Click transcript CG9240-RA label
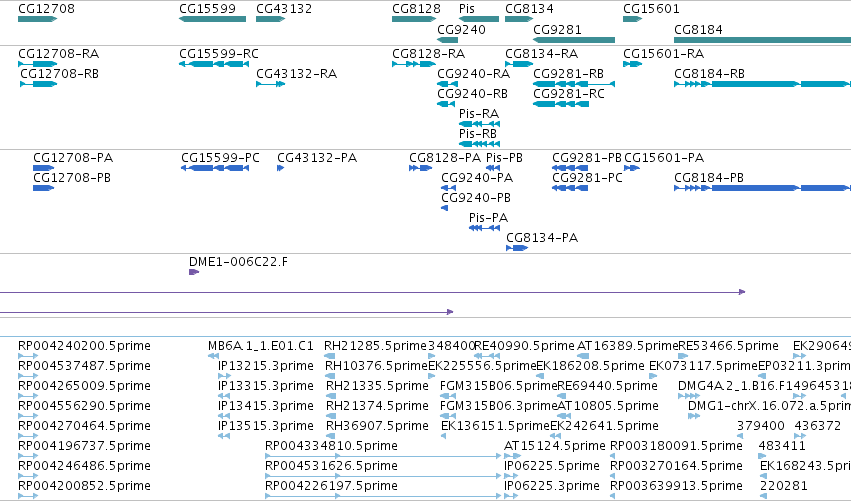Image resolution: width=851 pixels, height=501 pixels. coord(474,74)
